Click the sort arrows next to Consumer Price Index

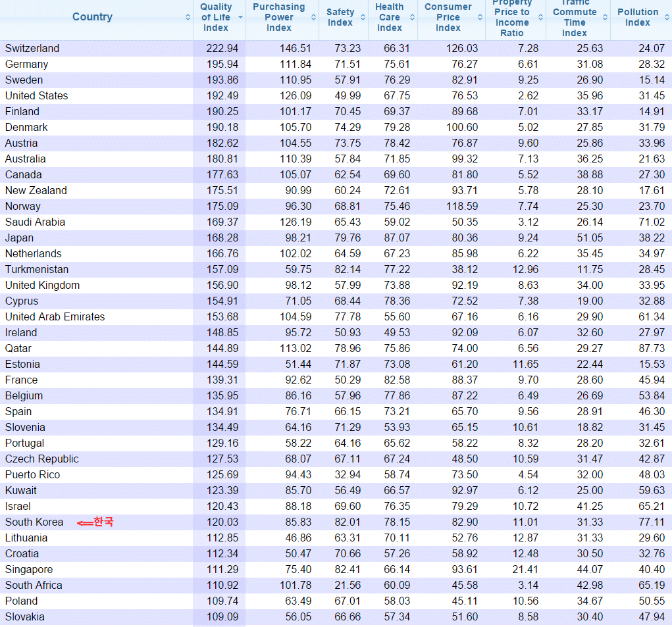point(480,17)
